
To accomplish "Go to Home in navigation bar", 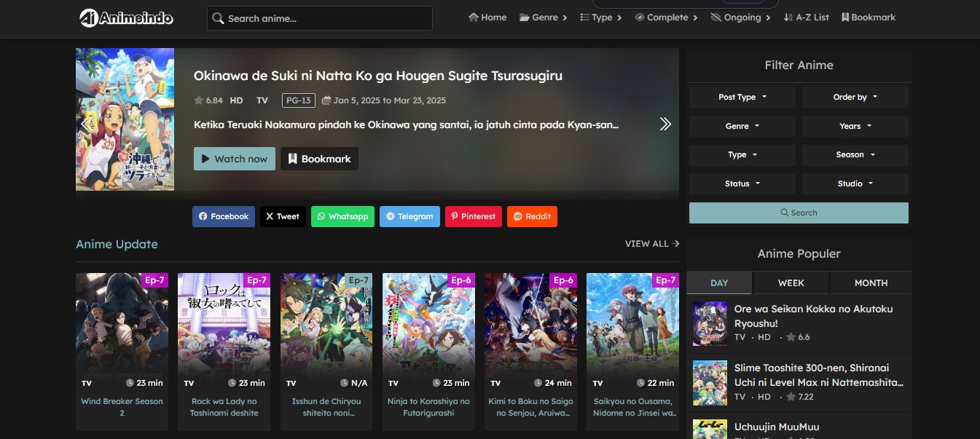I will [x=487, y=17].
